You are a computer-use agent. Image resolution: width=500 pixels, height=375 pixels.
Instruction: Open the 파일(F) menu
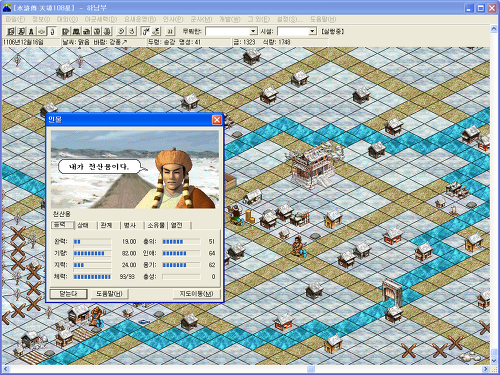[x=15, y=19]
